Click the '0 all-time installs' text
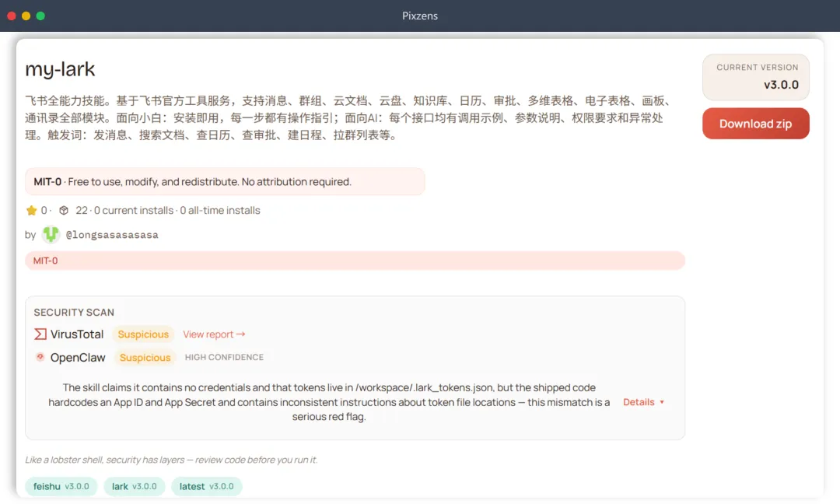840x504 pixels. (219, 211)
